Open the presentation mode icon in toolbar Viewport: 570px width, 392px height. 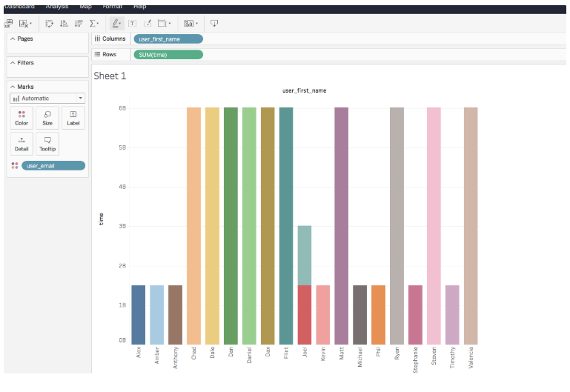click(x=214, y=24)
